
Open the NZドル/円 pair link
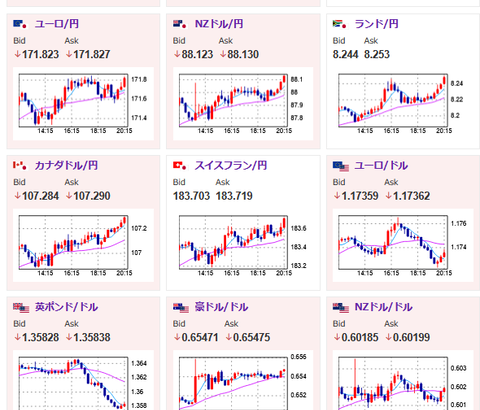click(219, 24)
